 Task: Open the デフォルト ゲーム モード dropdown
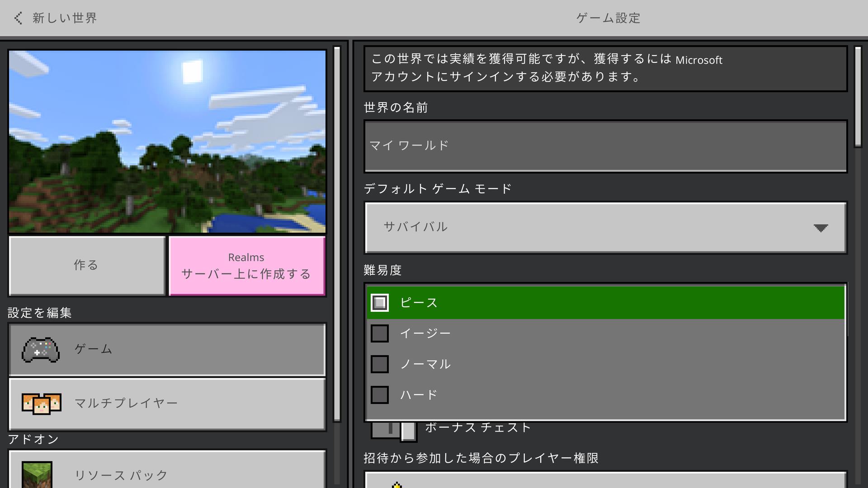(x=606, y=228)
